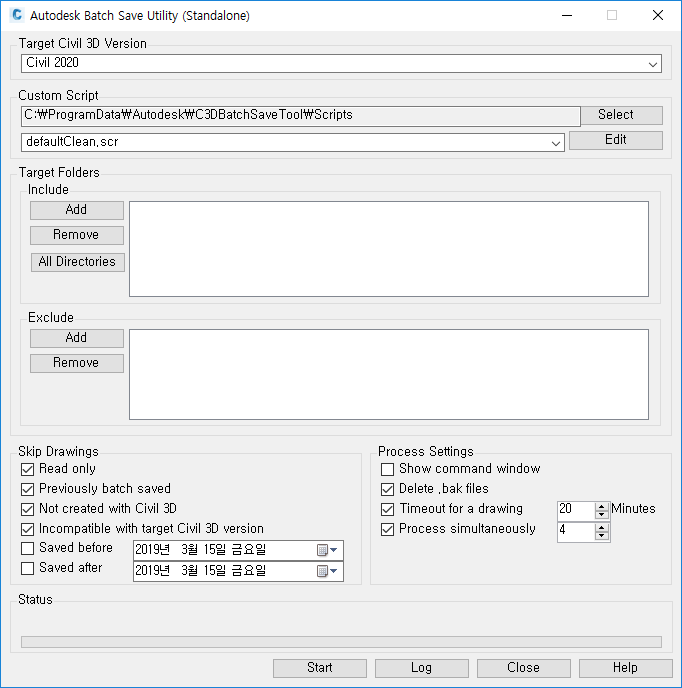Click the script folder path field
This screenshot has height=688, width=682.
tap(301, 116)
